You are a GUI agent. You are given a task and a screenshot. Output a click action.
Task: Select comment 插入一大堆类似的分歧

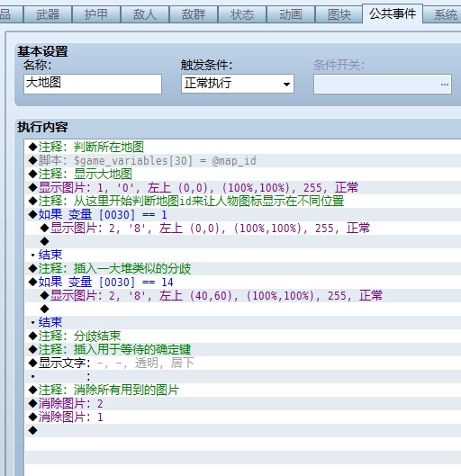[243, 269]
